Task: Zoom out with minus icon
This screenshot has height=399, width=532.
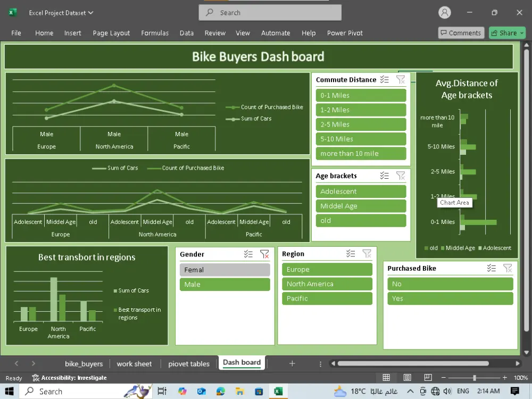Action: (x=444, y=377)
